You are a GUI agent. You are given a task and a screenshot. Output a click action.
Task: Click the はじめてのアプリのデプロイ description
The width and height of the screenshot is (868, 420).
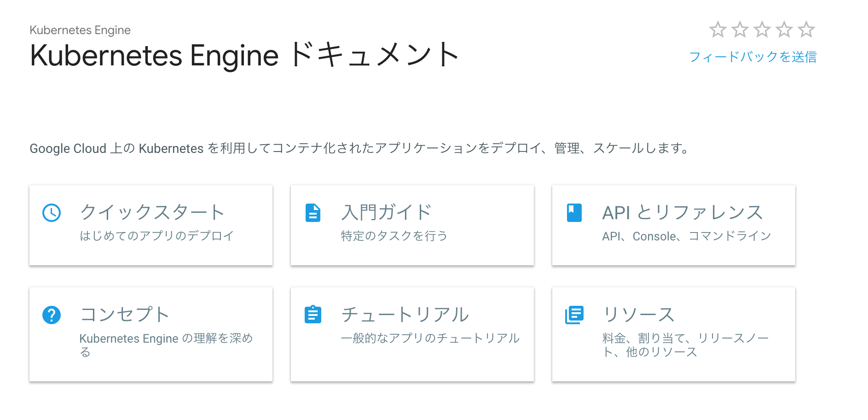coord(157,236)
